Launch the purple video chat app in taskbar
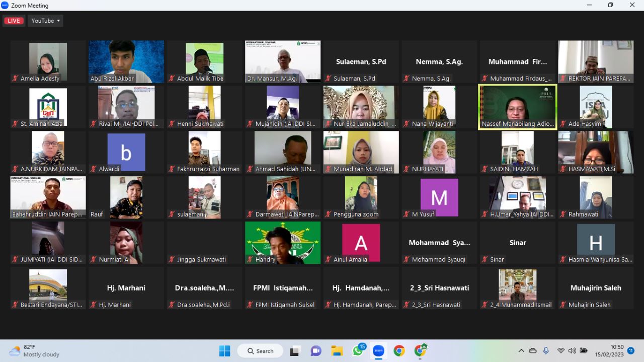Viewport: 644px width, 362px height. pos(316,351)
